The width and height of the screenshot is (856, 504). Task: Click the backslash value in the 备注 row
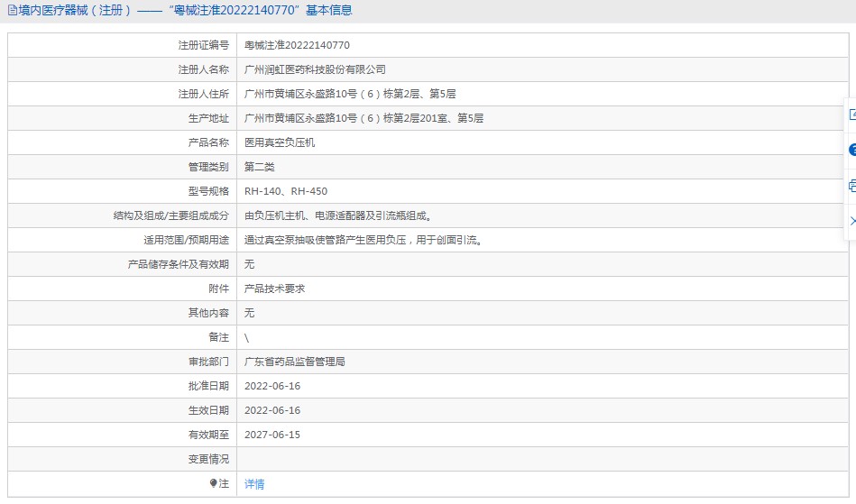tap(247, 338)
